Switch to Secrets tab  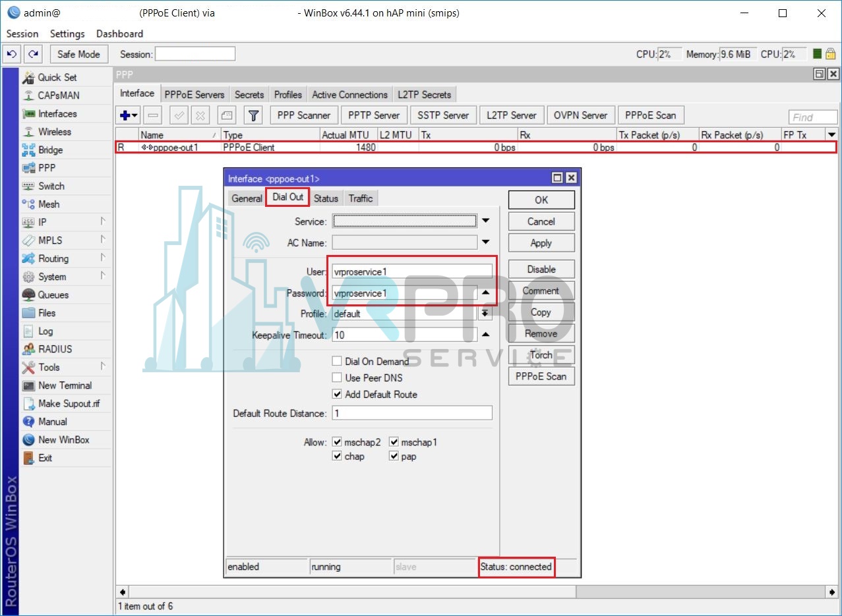249,95
